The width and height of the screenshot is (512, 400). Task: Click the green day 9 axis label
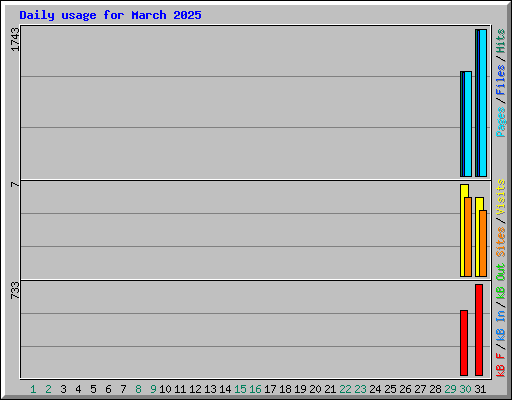(x=153, y=389)
